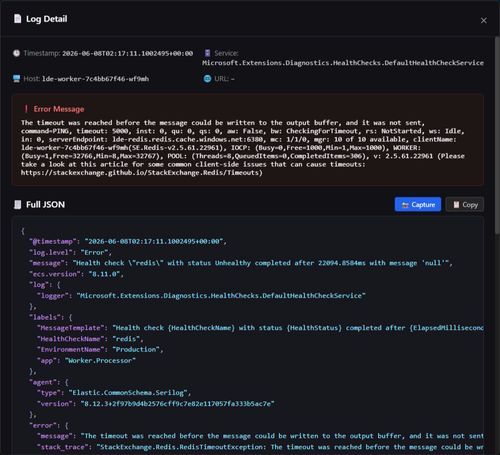500x455 pixels.
Task: Close the Log Detail dialog
Action: click(483, 21)
